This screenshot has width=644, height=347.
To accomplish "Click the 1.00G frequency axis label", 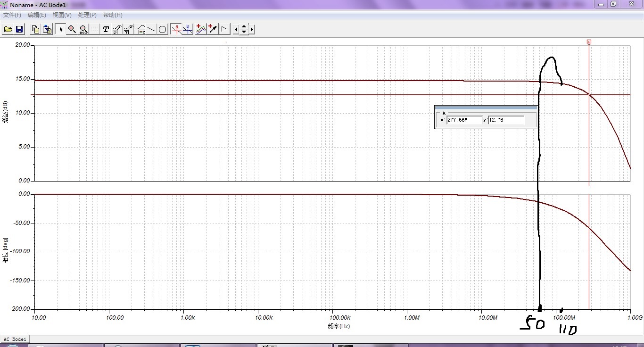I will pyautogui.click(x=635, y=317).
